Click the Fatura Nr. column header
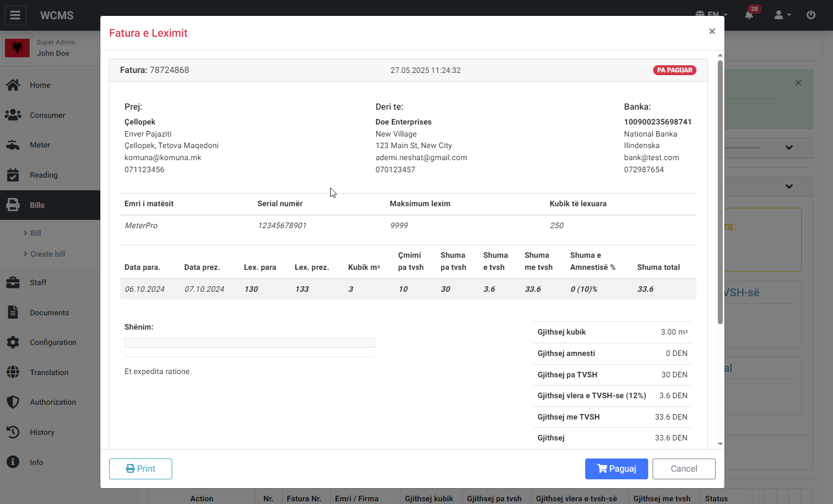The image size is (833, 504). click(304, 499)
